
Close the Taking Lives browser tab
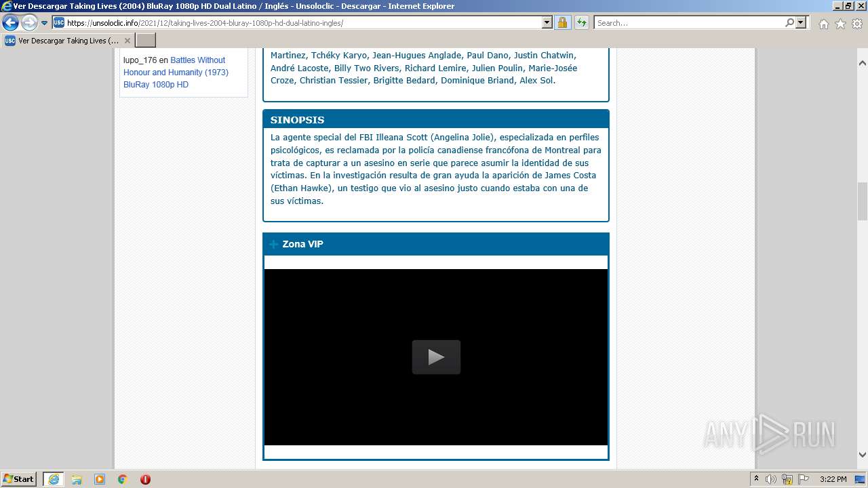pos(127,41)
